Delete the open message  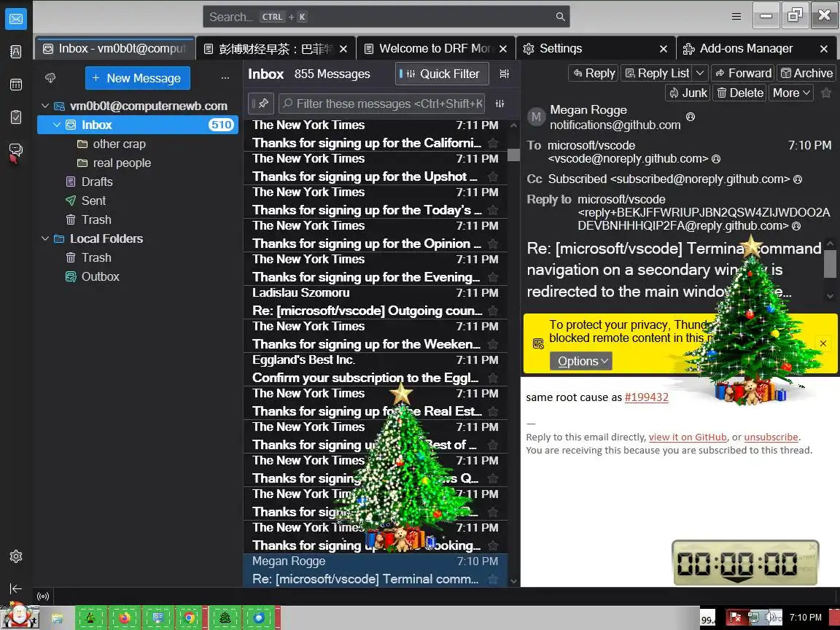tap(740, 93)
